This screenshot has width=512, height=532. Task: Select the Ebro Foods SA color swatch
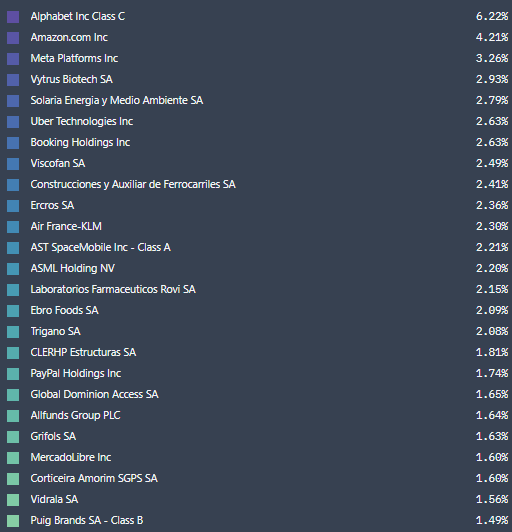(x=13, y=311)
